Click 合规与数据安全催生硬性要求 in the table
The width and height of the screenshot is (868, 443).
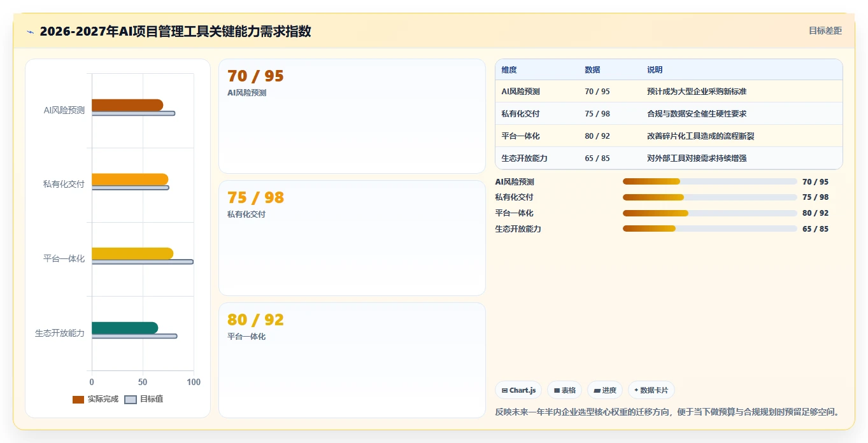pyautogui.click(x=697, y=114)
